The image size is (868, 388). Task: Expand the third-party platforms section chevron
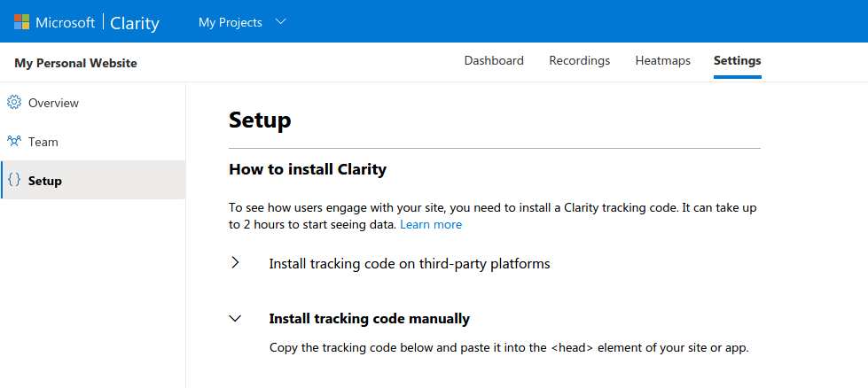[x=235, y=262]
